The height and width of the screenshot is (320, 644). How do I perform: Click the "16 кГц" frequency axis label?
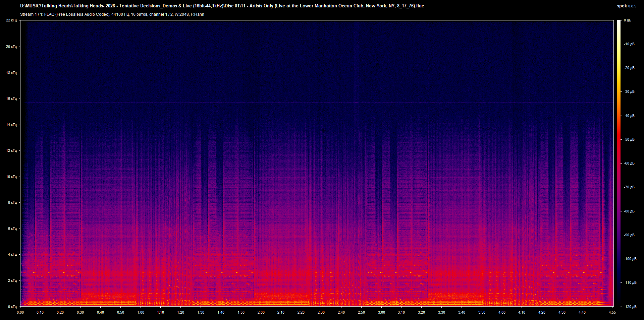point(12,98)
